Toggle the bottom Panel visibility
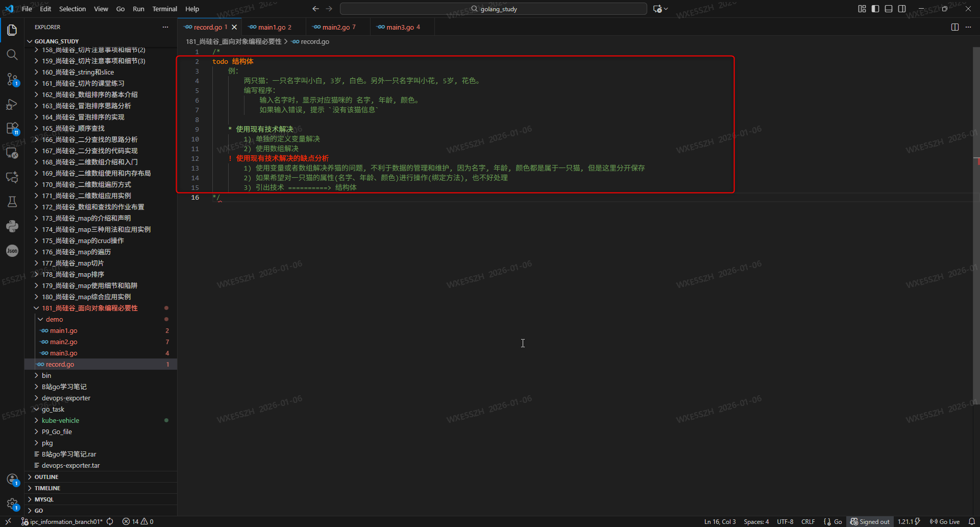Image resolution: width=980 pixels, height=527 pixels. click(889, 9)
